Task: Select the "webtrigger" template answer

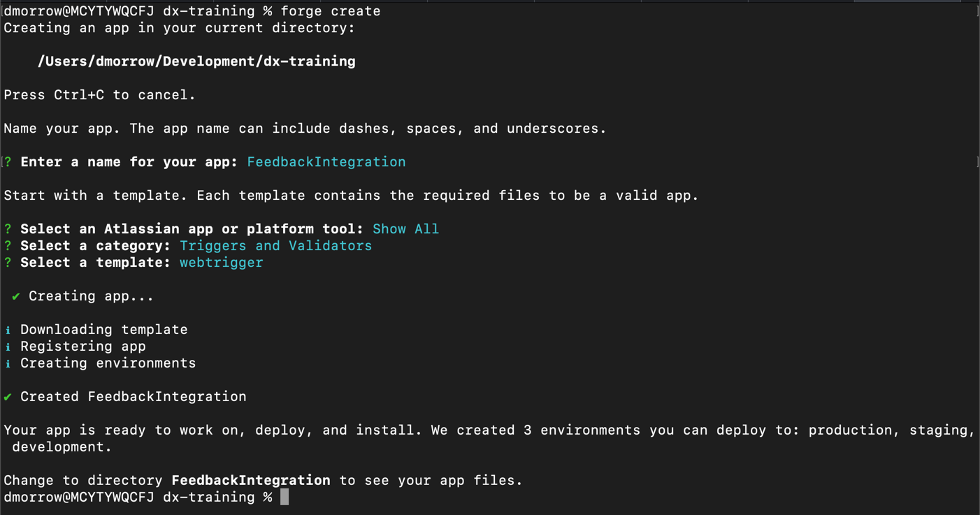Action: pos(221,262)
